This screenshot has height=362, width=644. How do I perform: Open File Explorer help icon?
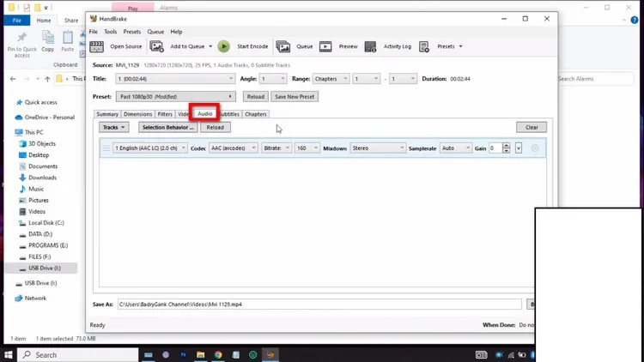pos(635,20)
